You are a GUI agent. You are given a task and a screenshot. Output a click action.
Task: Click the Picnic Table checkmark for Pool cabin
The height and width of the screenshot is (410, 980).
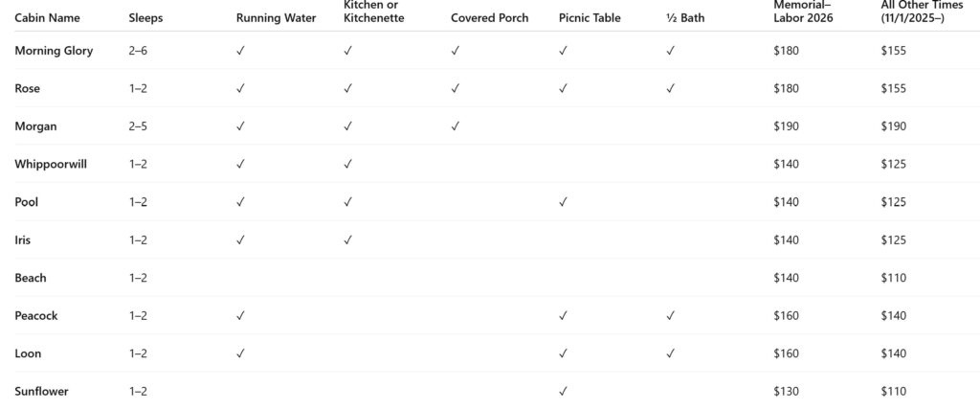pos(564,202)
